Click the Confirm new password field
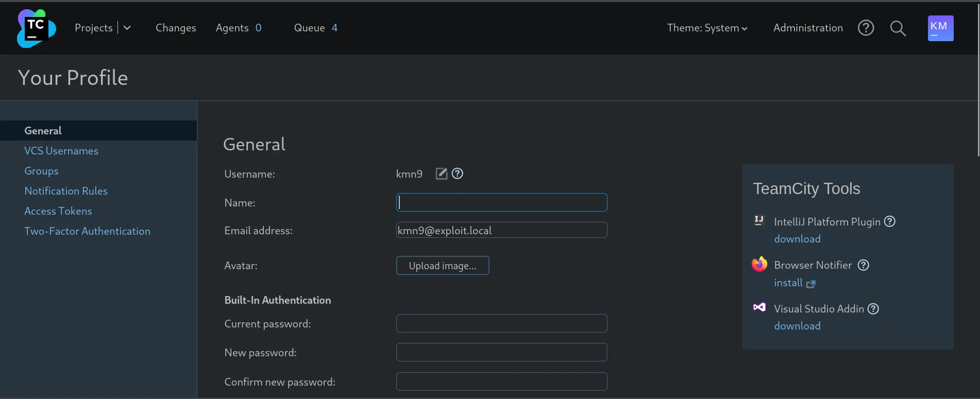The width and height of the screenshot is (980, 399). point(502,381)
